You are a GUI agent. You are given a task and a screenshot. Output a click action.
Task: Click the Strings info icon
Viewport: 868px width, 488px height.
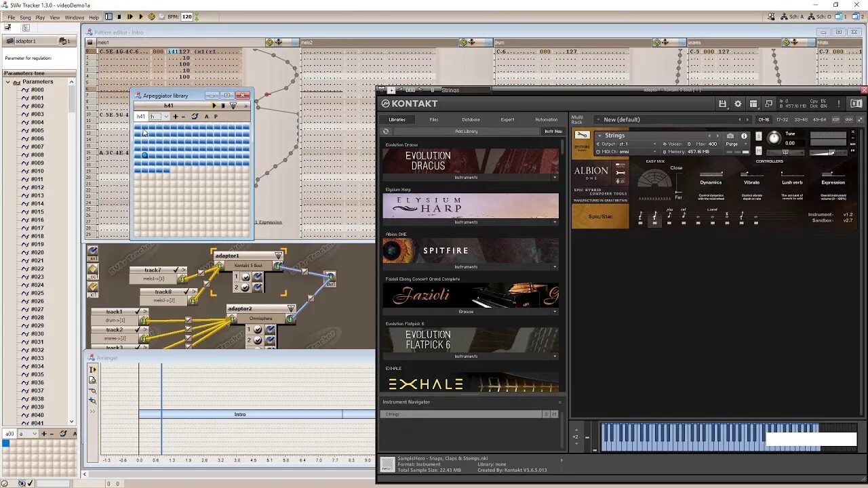tap(744, 136)
